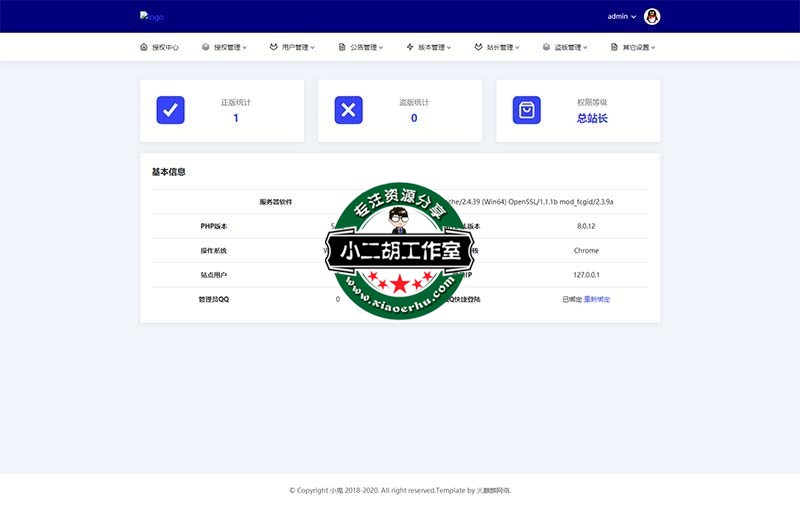Click the logo image in the header

[x=151, y=17]
